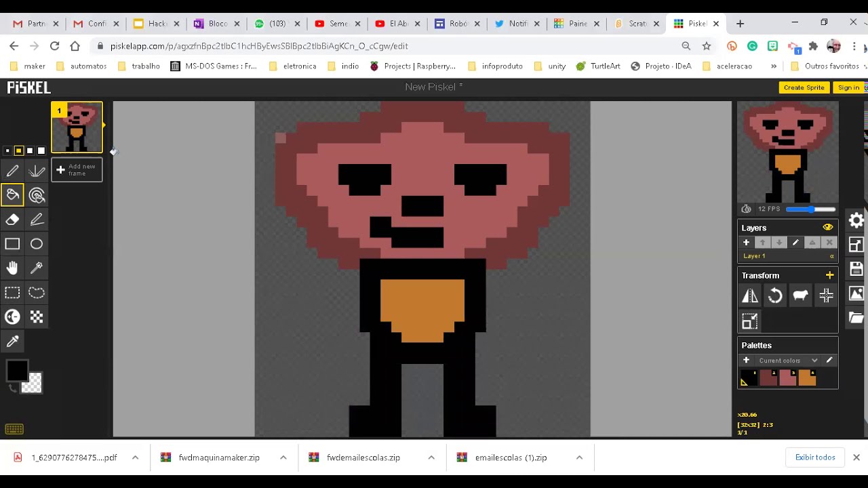The image size is (868, 488).
Task: Select the Rectangle tool
Action: [12, 244]
